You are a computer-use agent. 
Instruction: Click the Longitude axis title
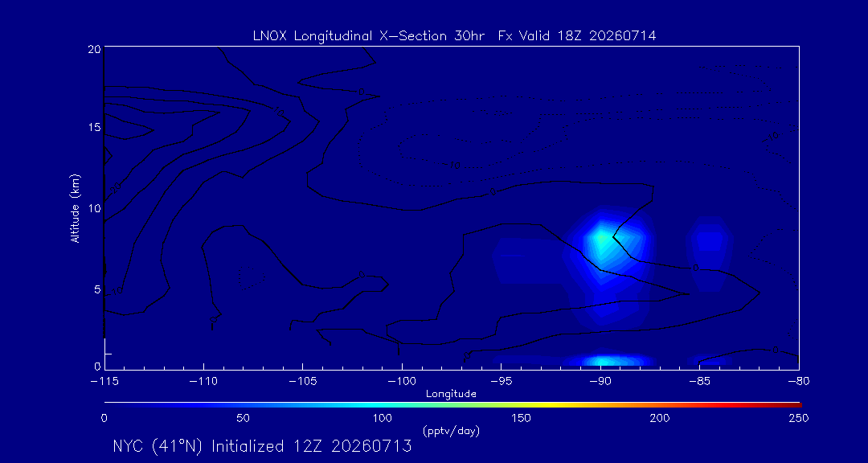pyautogui.click(x=451, y=394)
